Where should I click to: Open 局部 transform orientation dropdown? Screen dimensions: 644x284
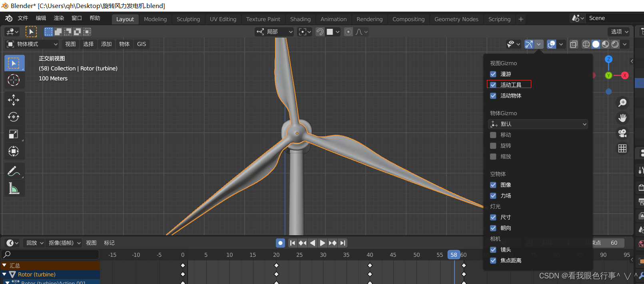pyautogui.click(x=274, y=32)
